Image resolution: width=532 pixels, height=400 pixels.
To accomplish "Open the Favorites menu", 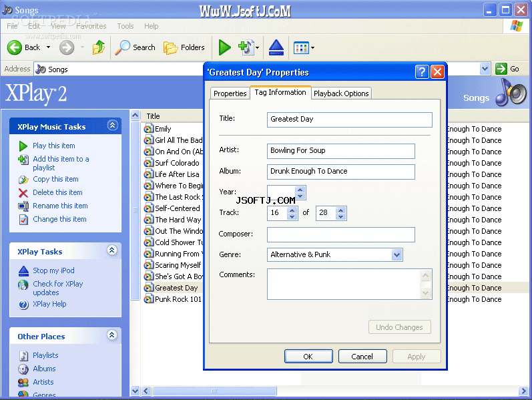I will tap(91, 26).
